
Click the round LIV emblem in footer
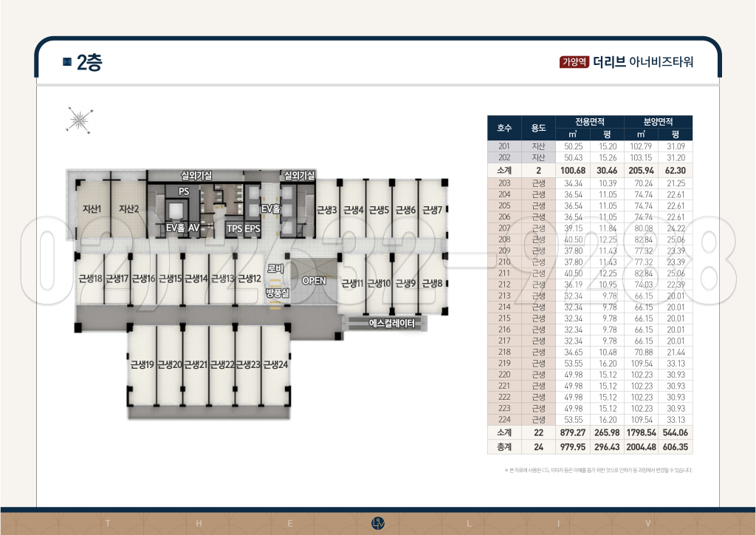378,523
